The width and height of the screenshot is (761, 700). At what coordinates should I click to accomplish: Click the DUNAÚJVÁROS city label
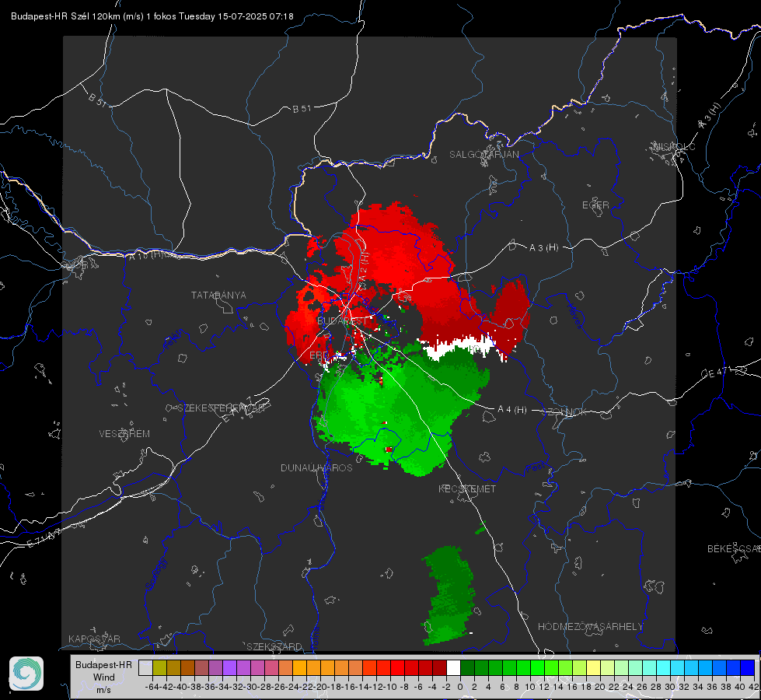pyautogui.click(x=316, y=467)
